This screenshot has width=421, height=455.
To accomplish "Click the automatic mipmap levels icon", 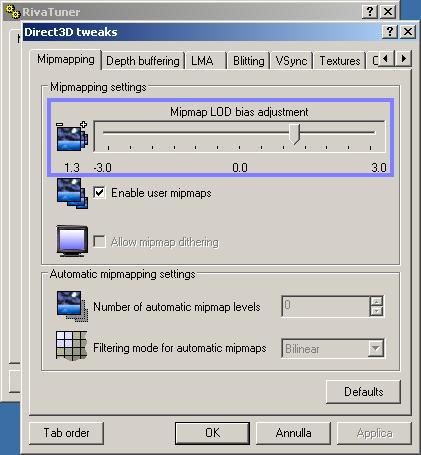I will (72, 306).
